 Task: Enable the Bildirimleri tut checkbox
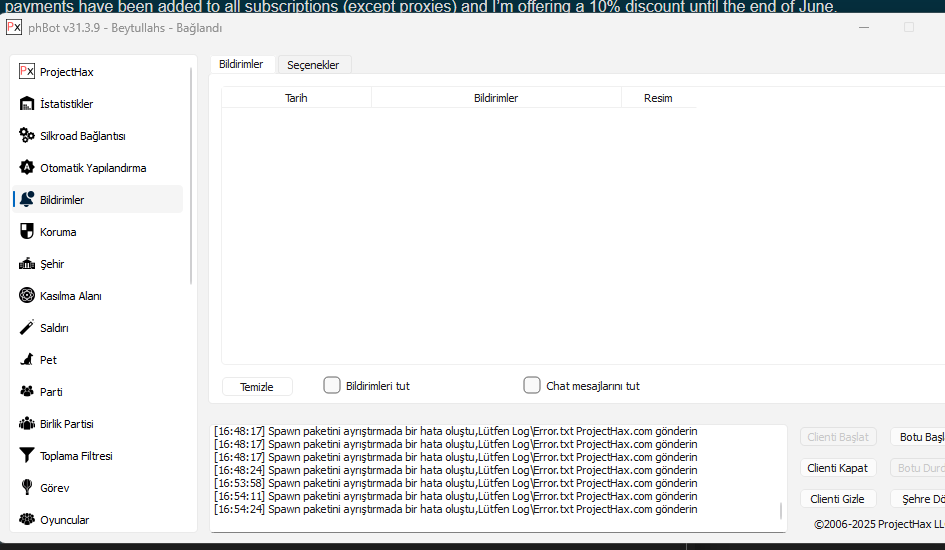(x=332, y=385)
